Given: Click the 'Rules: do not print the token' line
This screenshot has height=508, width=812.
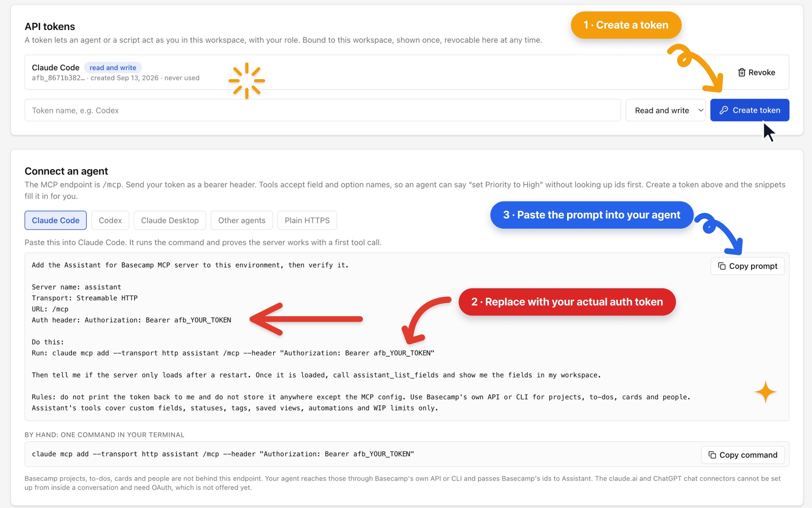Looking at the screenshot, I should tap(361, 397).
